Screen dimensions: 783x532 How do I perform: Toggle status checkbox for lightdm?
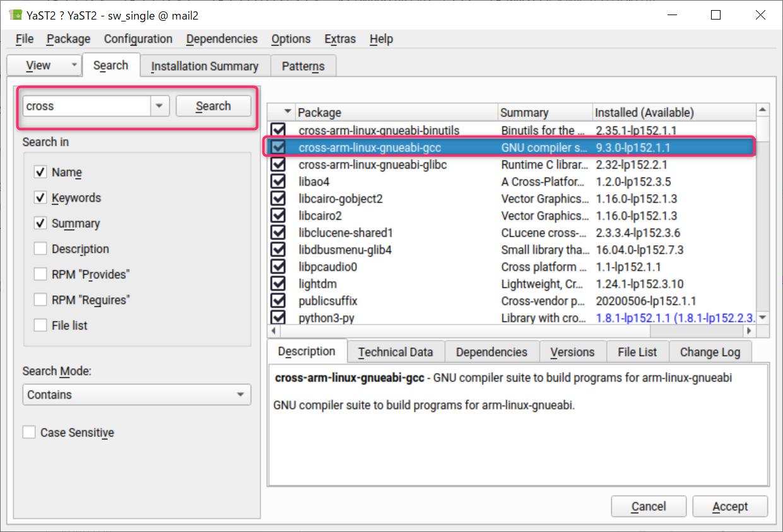278,283
